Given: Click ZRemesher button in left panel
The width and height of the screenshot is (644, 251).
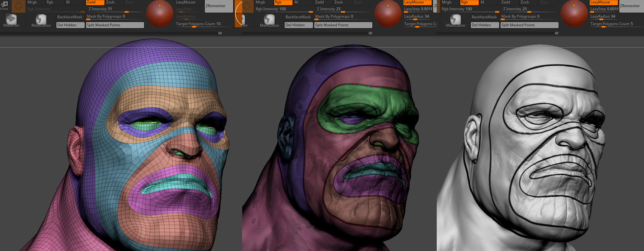Looking at the screenshot, I should [219, 6].
